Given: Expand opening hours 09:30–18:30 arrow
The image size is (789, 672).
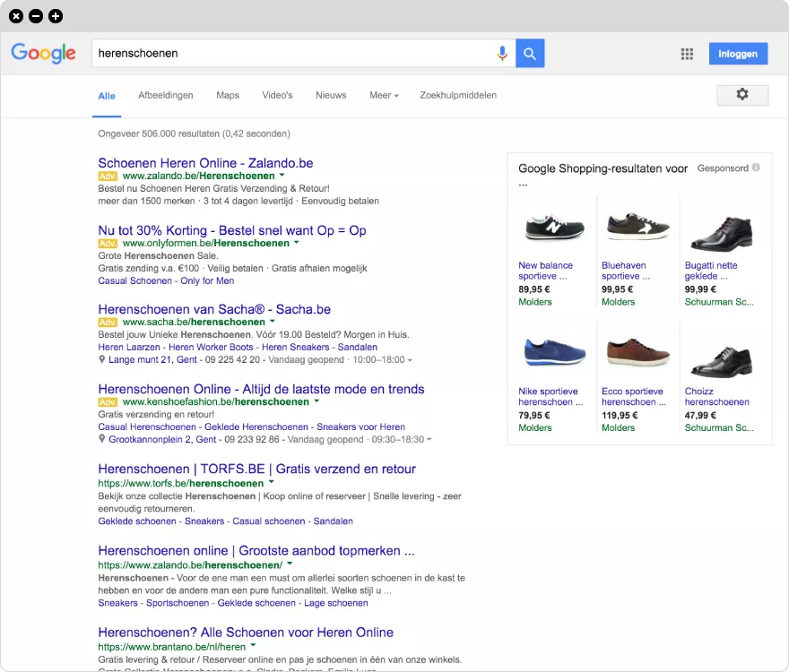Looking at the screenshot, I should coord(429,440).
